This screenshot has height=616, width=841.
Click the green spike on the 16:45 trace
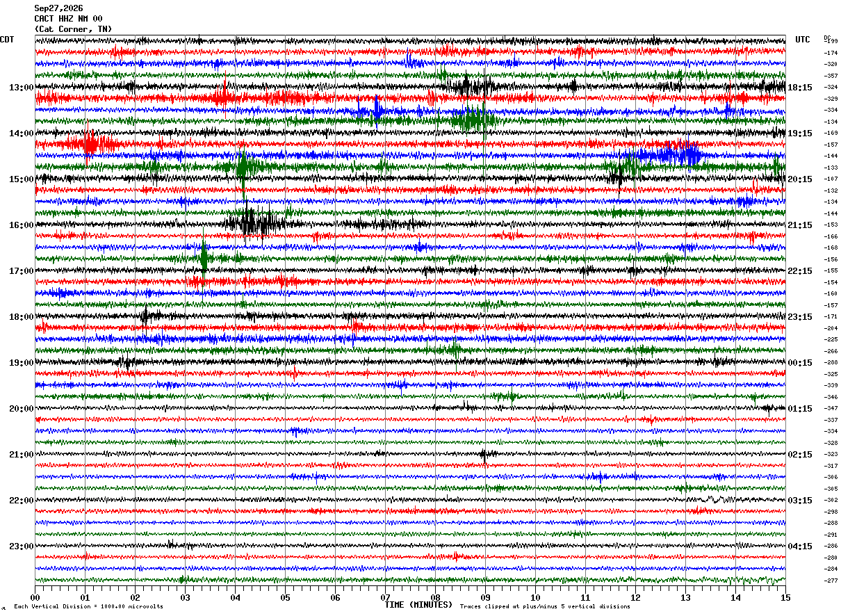(204, 257)
